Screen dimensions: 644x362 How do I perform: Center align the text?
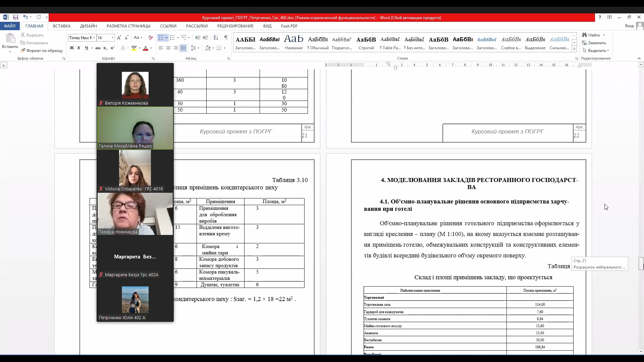[x=168, y=48]
